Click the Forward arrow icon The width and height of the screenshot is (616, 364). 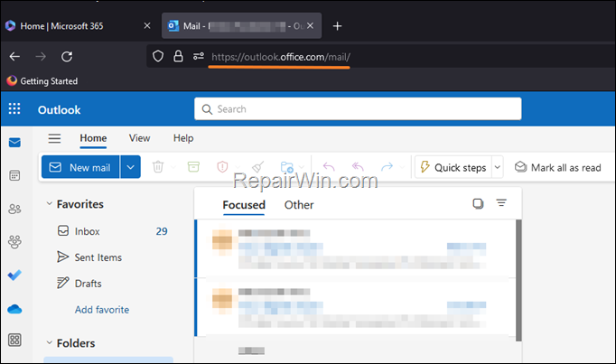click(387, 167)
